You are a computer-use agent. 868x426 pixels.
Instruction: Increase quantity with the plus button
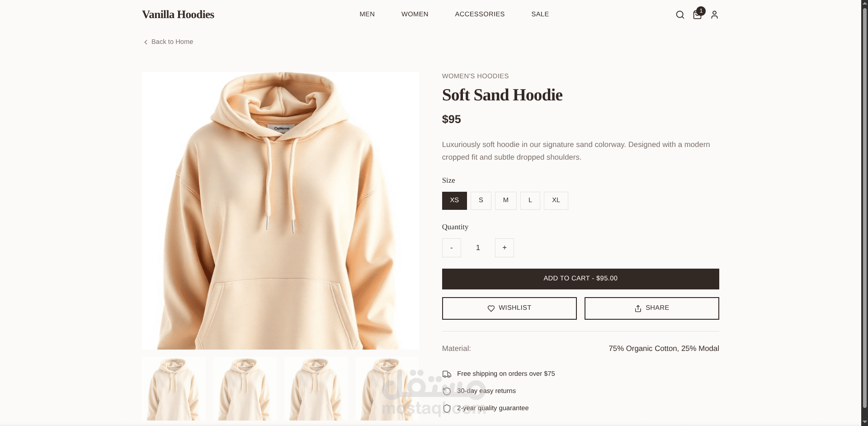[504, 248]
